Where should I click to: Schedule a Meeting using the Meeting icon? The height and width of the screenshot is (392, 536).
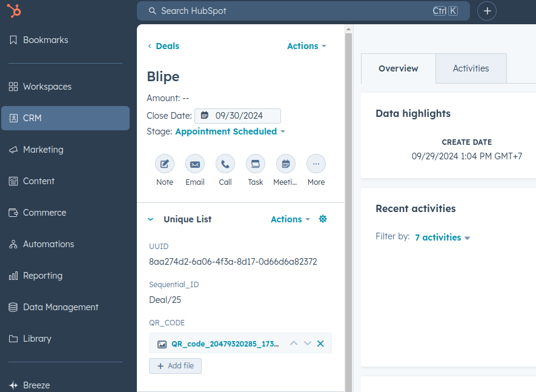click(x=285, y=164)
